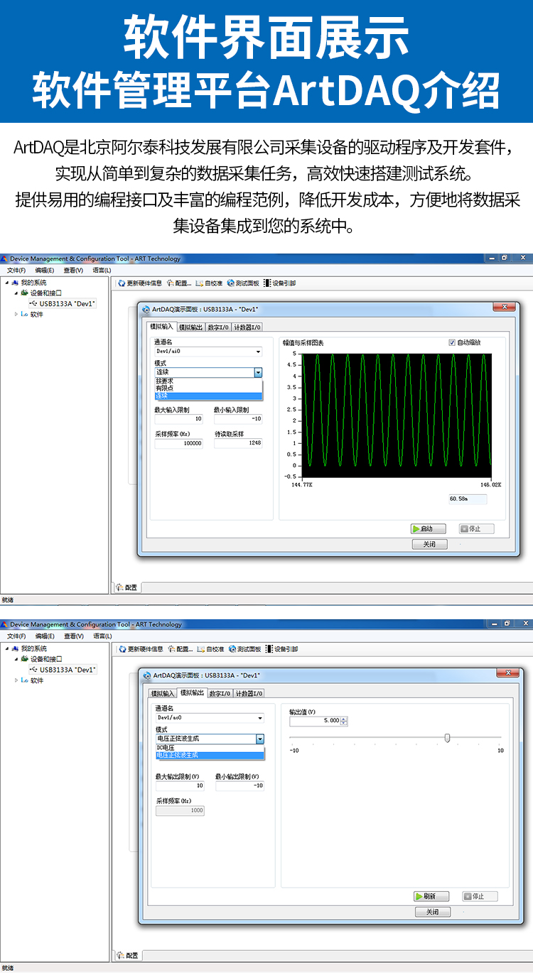Open 语言(L) menu in upper window
The width and height of the screenshot is (533, 980).
pyautogui.click(x=102, y=270)
